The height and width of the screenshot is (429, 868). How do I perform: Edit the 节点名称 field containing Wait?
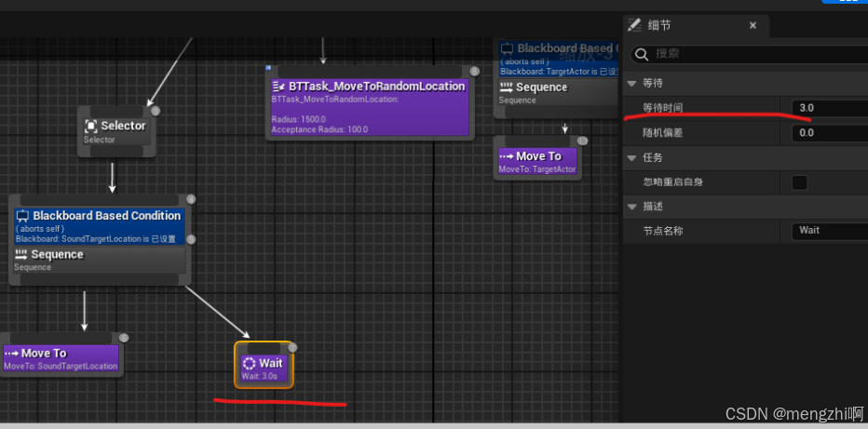click(830, 231)
